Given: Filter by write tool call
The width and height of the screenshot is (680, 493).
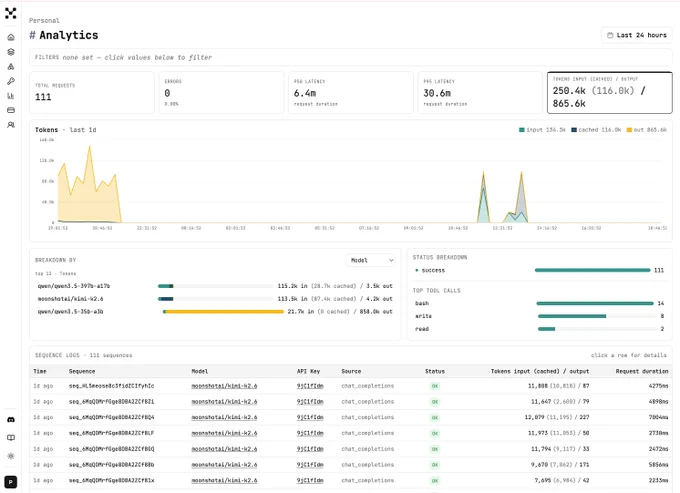Looking at the screenshot, I should click(x=423, y=316).
